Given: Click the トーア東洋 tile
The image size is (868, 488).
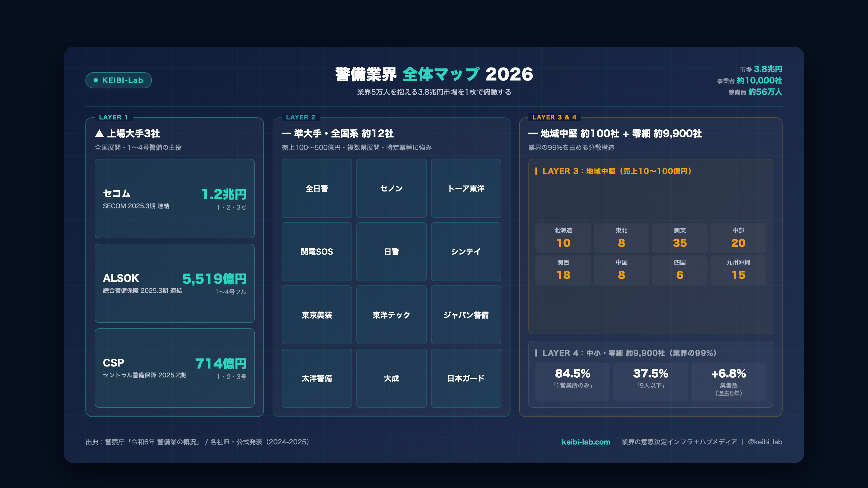Looking at the screenshot, I should pos(466,188).
